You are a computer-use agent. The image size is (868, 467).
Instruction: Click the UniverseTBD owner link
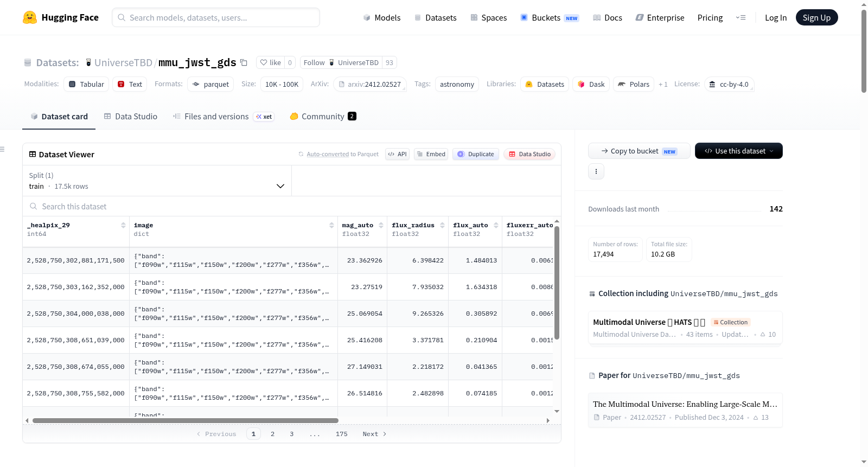point(123,62)
